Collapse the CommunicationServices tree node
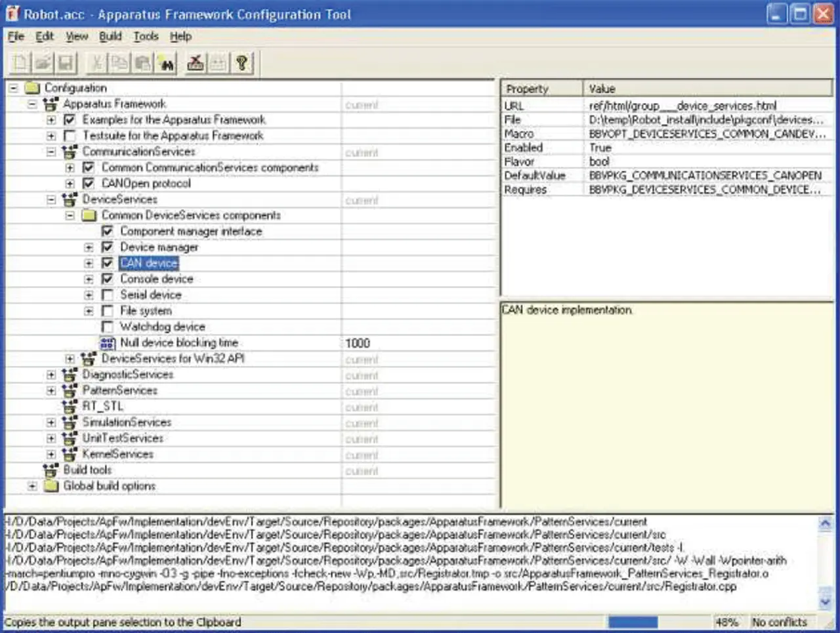The height and width of the screenshot is (633, 840). click(x=51, y=152)
